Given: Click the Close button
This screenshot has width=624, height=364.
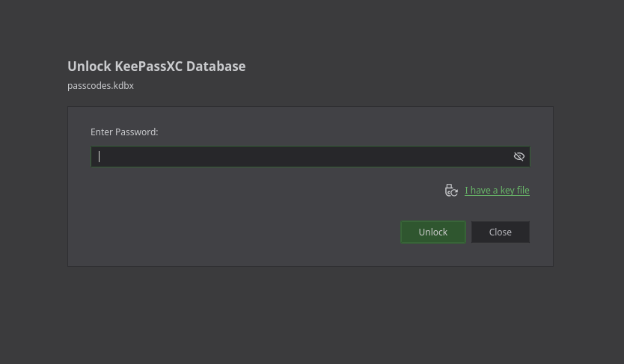Looking at the screenshot, I should (501, 232).
